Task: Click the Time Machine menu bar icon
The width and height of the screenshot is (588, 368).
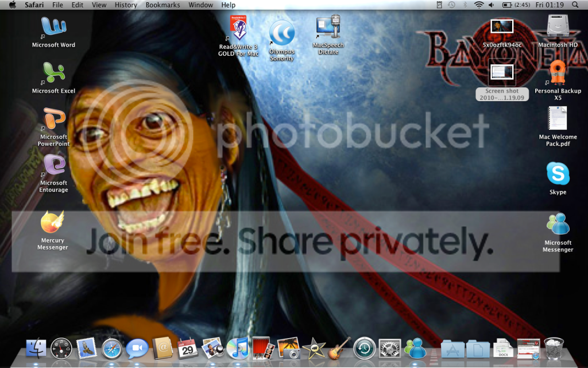Action: [452, 5]
